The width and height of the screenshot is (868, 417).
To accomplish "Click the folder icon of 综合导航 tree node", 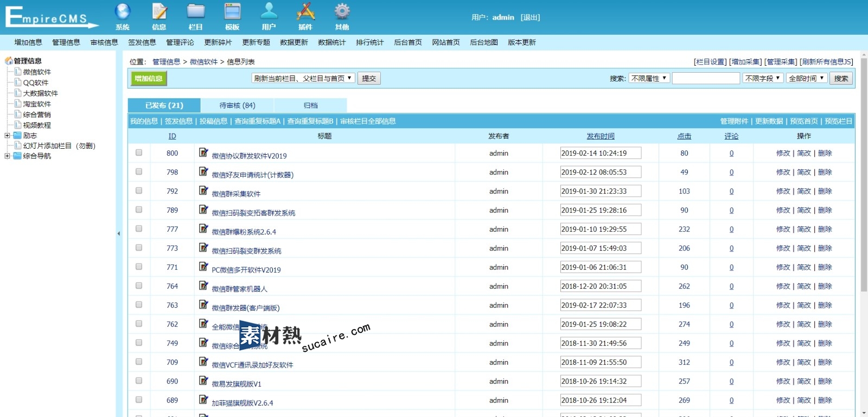I will pyautogui.click(x=17, y=156).
